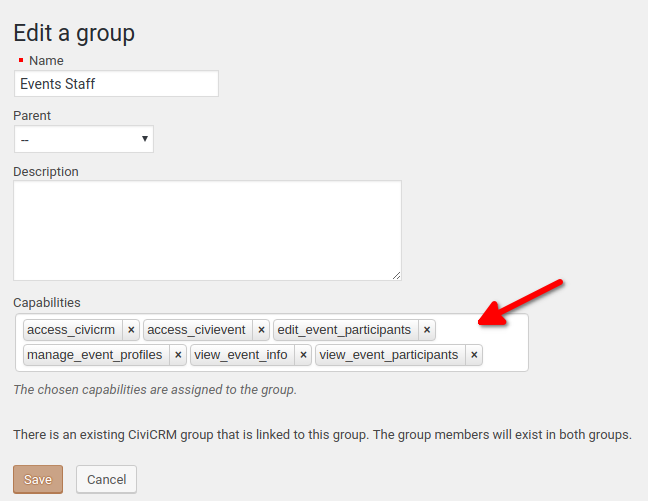Select the edit_event_participants capability label
The image size is (648, 501).
click(344, 330)
